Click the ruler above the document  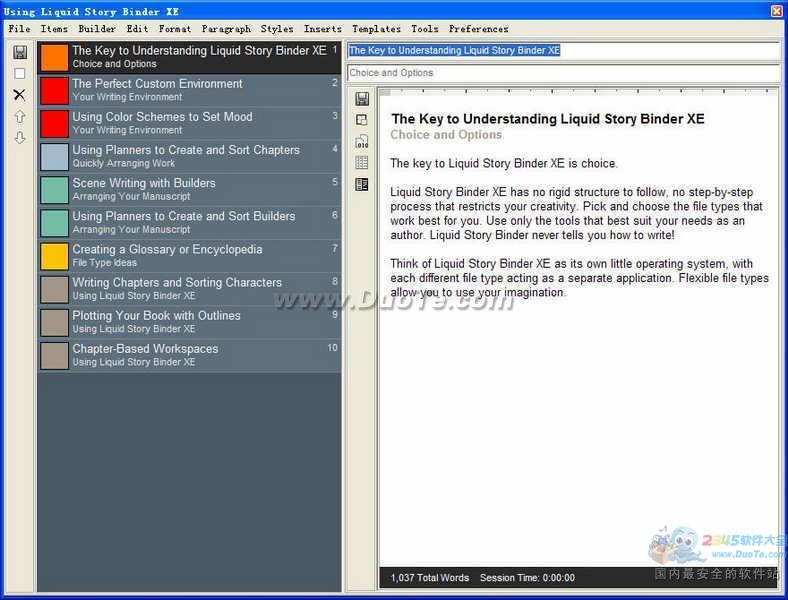pyautogui.click(x=578, y=91)
